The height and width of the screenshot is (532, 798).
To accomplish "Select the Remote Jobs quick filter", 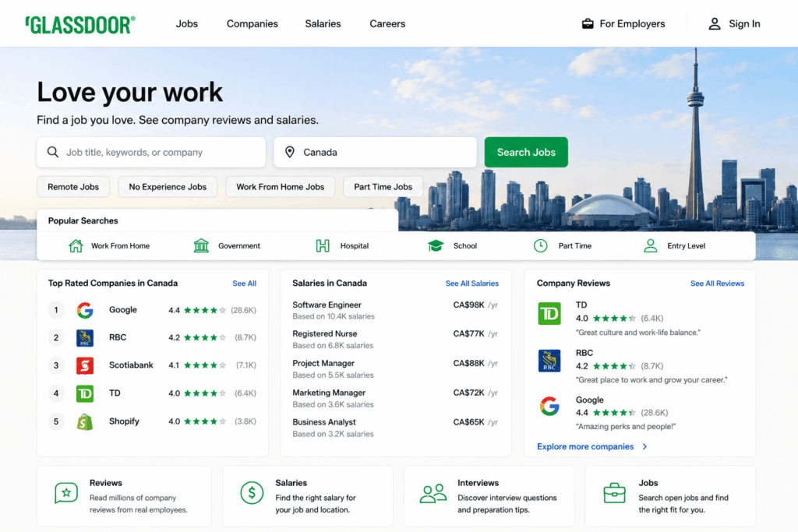I will (73, 187).
